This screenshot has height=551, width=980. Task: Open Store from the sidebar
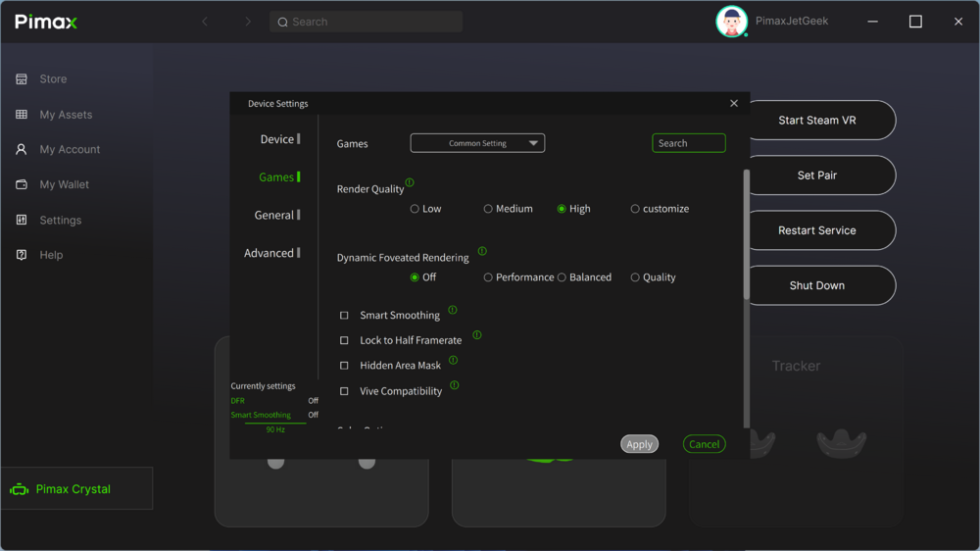[53, 78]
